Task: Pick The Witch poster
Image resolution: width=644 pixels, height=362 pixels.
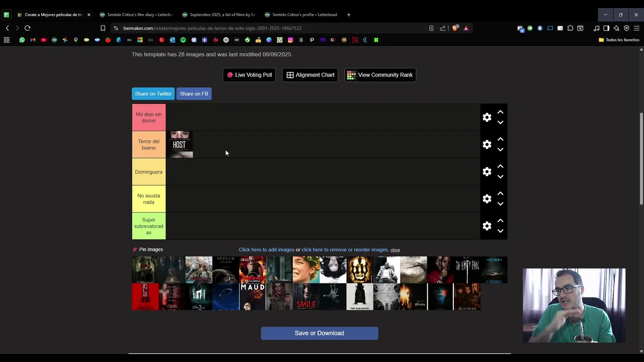Action: 225,270
